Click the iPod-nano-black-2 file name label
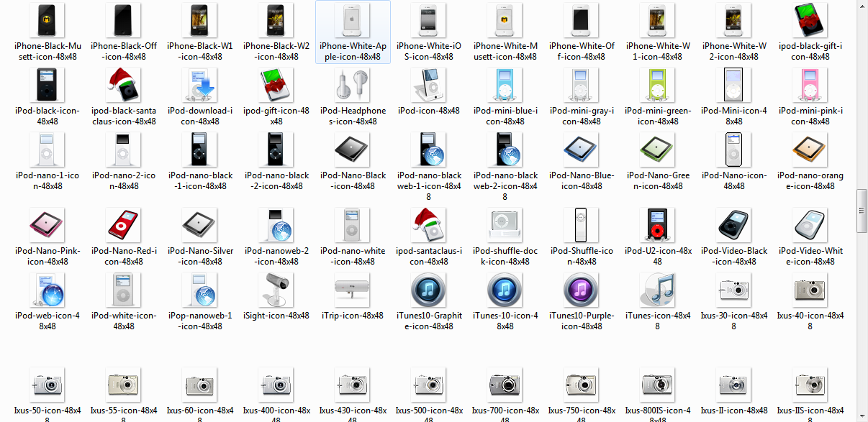868x422 pixels. coord(276,180)
